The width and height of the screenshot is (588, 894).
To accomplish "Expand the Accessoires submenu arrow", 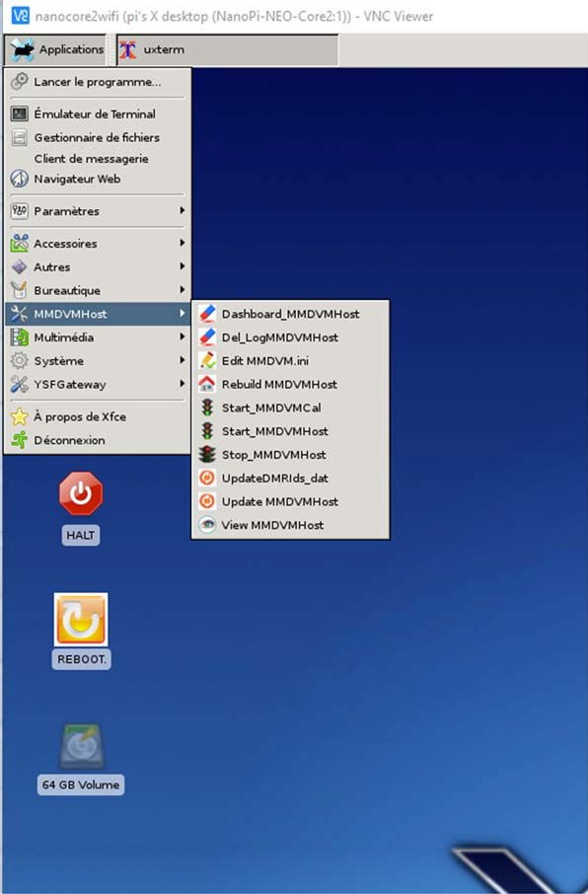I will pyautogui.click(x=182, y=243).
